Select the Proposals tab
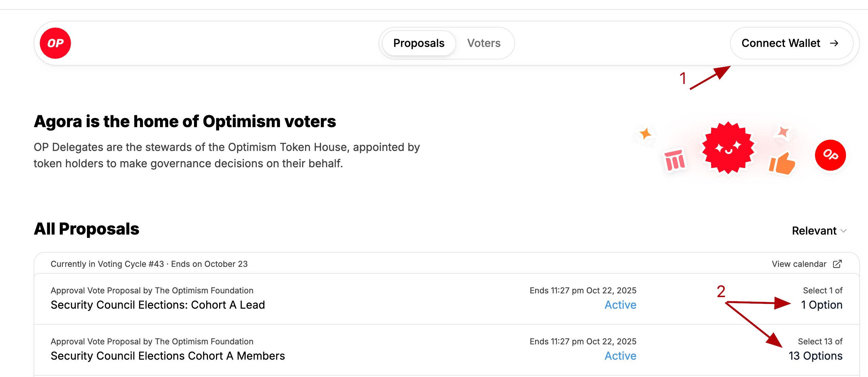The width and height of the screenshot is (868, 377). [x=419, y=43]
